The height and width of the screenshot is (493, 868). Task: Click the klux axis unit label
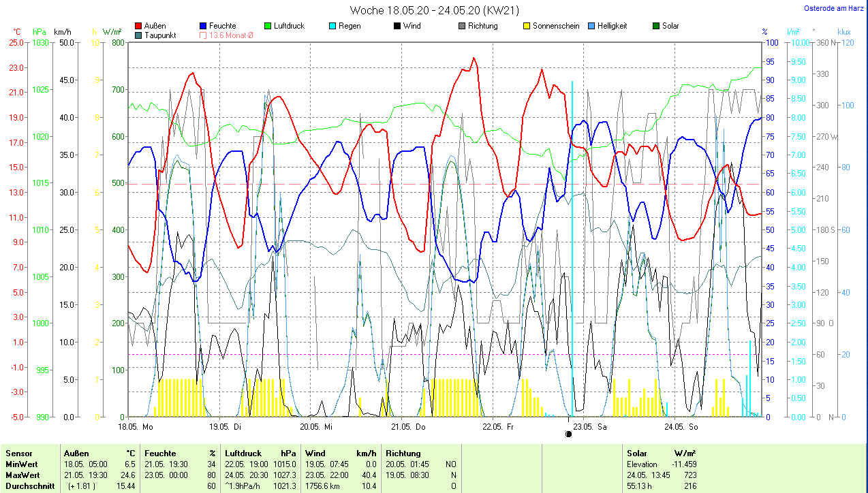click(x=844, y=32)
